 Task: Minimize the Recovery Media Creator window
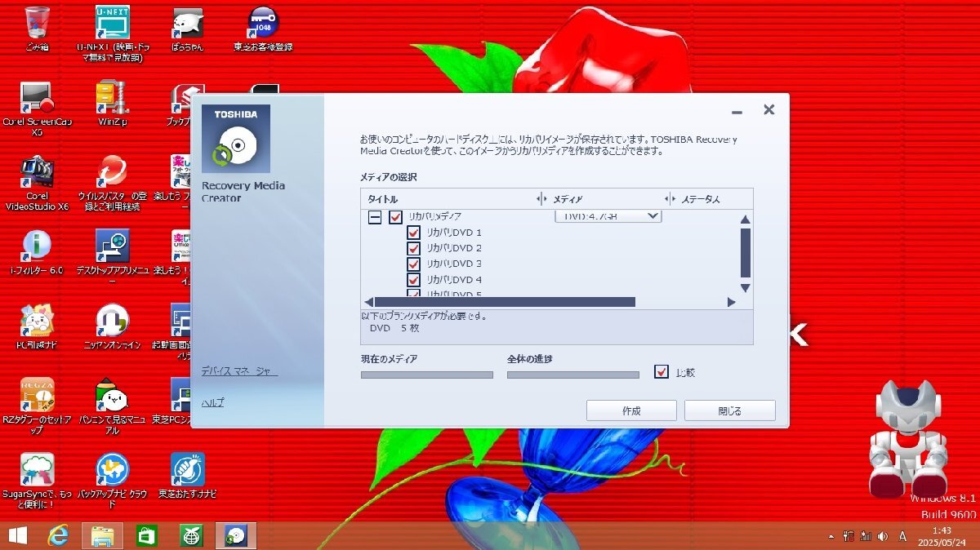pos(737,111)
